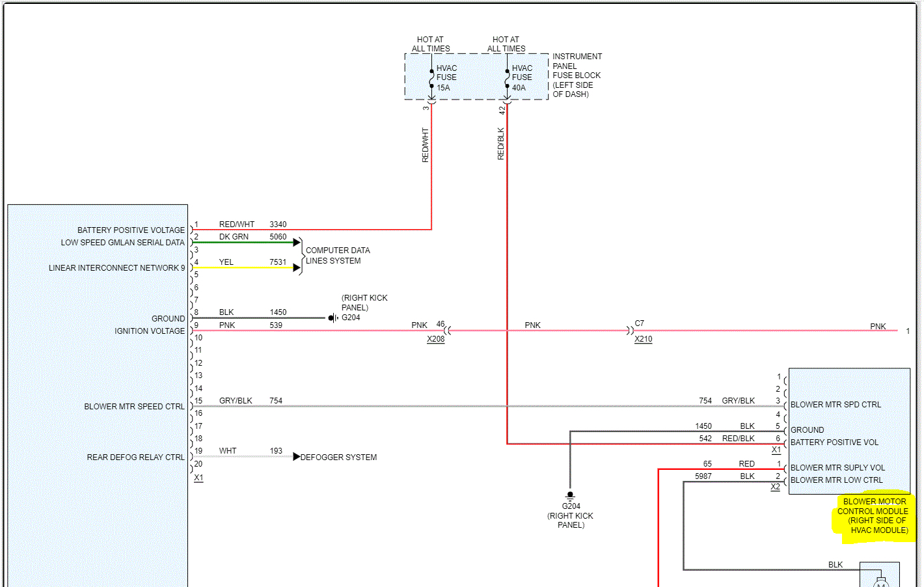This screenshot has height=587, width=924.
Task: Click the G204 ground symbol above right kick panel
Action: coord(571,495)
